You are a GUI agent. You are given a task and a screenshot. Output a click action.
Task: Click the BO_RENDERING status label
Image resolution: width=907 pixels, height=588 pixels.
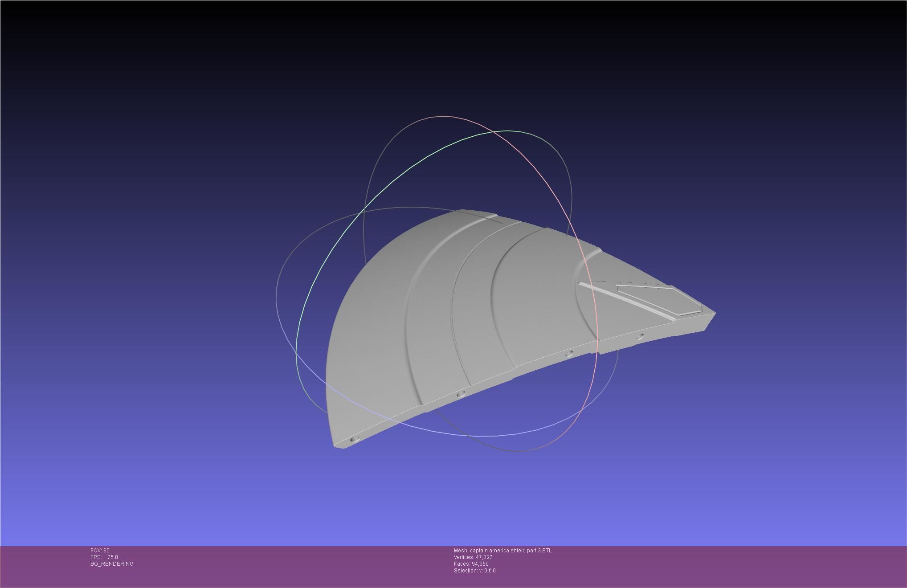coord(112,564)
